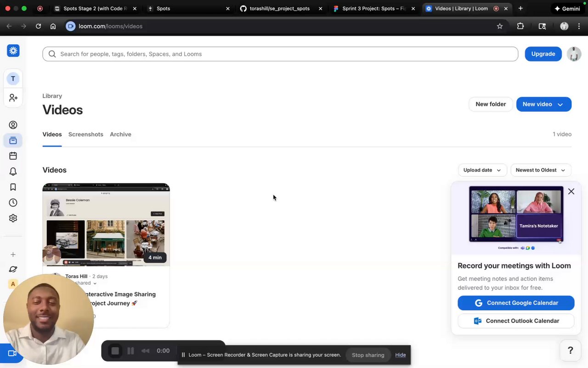The height and width of the screenshot is (368, 588).
Task: Switch to Spots Stage 2 browser tab
Action: [95, 8]
